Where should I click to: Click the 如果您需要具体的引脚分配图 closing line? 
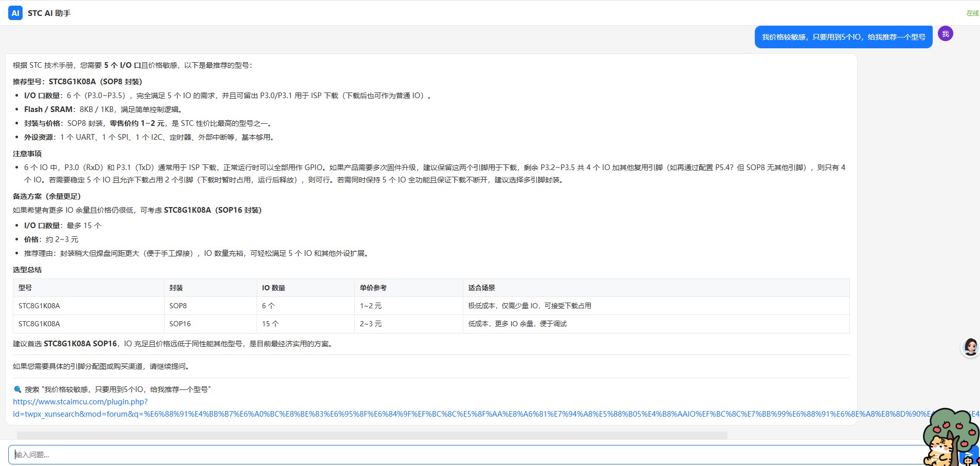coord(103,366)
